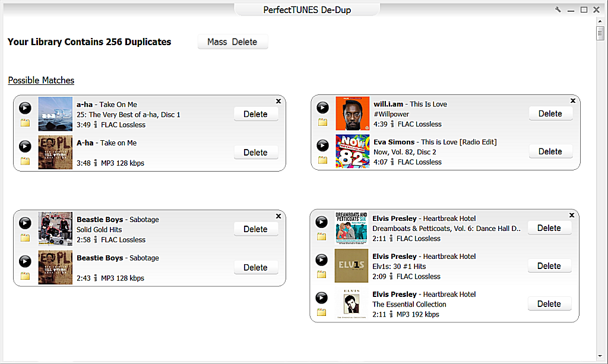
Task: Click the Possible Matches link
Action: (x=41, y=80)
